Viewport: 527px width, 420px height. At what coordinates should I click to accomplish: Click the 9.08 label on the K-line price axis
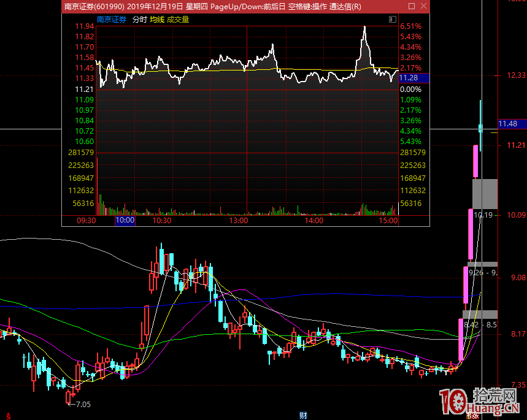coord(518,278)
